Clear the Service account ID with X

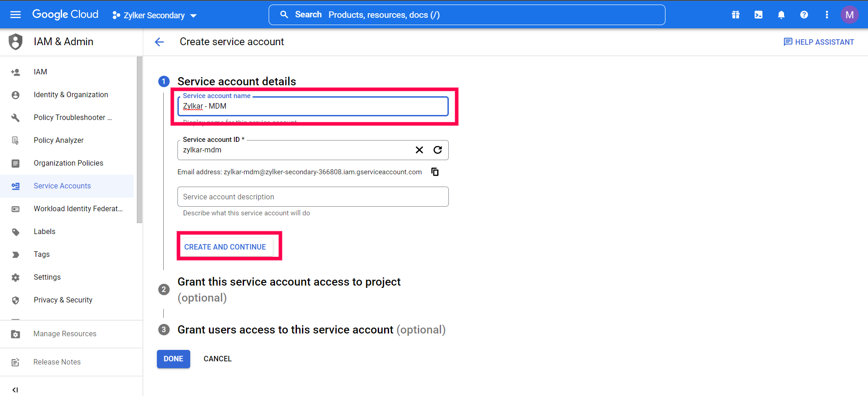pos(419,150)
